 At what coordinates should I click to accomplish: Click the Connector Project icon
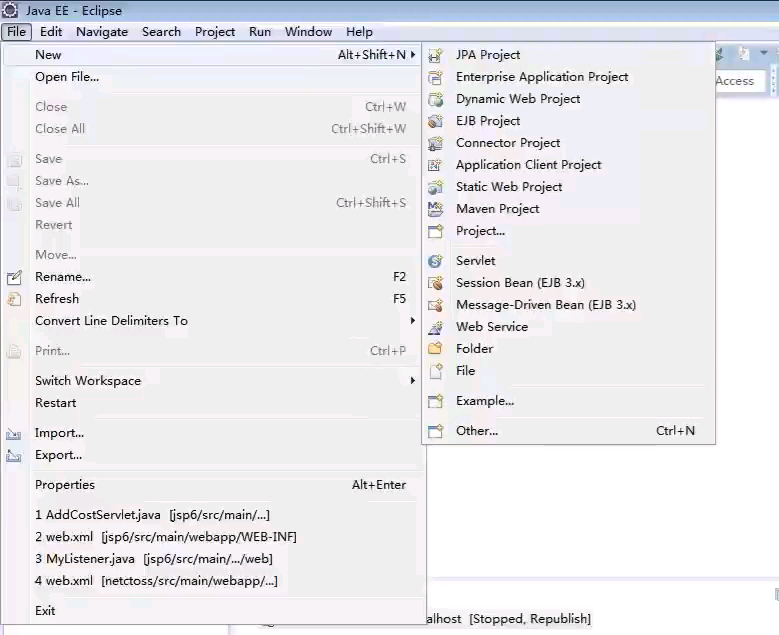(435, 143)
